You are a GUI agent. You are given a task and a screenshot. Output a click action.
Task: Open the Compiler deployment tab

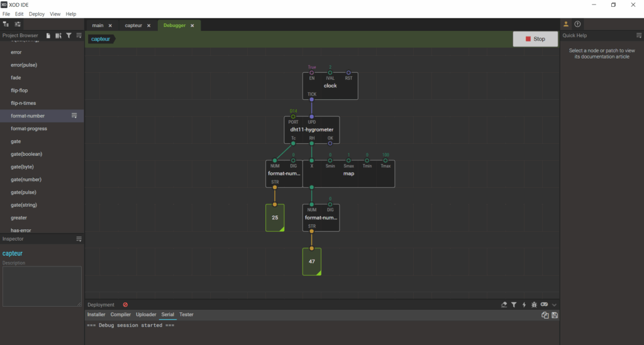tap(120, 315)
